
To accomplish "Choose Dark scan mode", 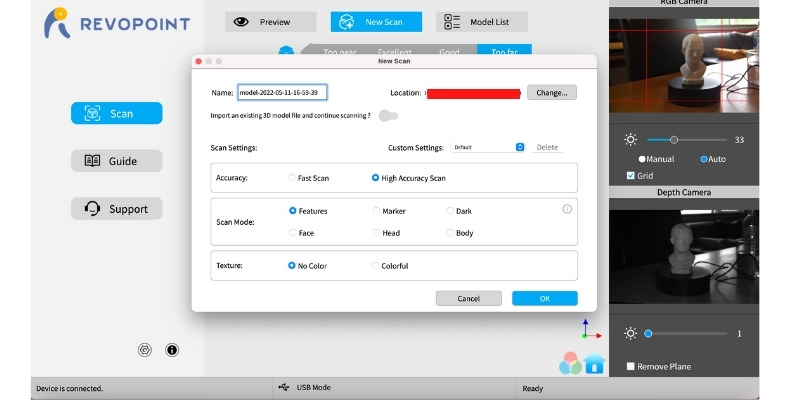I will (459, 211).
